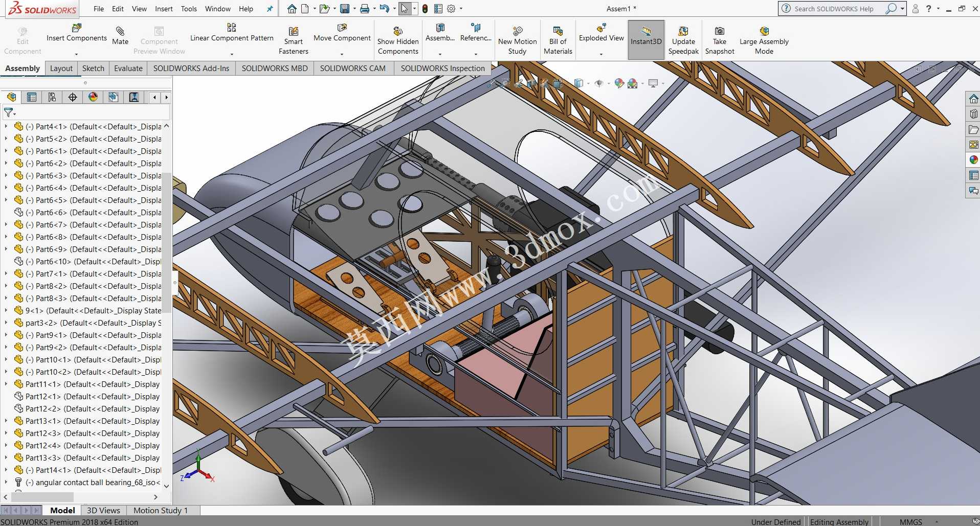980x526 pixels.
Task: Click the Insert Components icon
Action: tap(77, 28)
